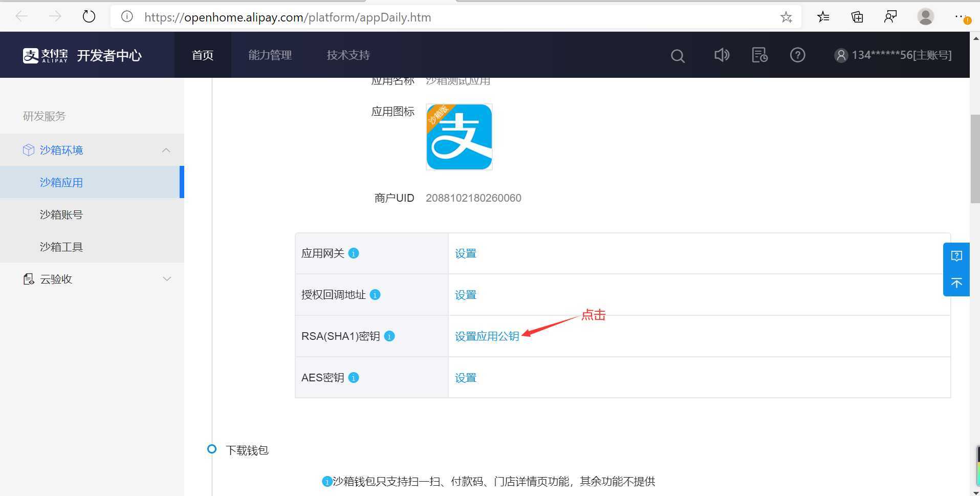Click the 云验收 icon in sidebar
The image size is (980, 496).
point(28,278)
